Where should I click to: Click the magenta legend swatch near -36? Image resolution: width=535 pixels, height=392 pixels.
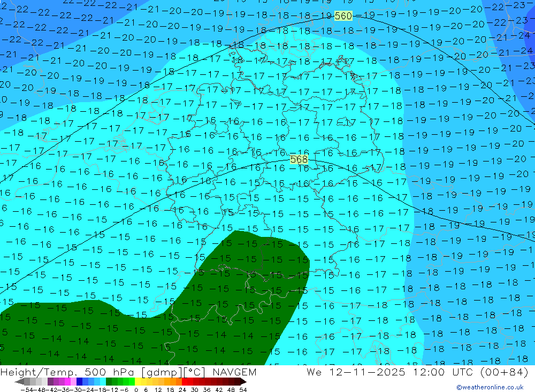(67, 382)
